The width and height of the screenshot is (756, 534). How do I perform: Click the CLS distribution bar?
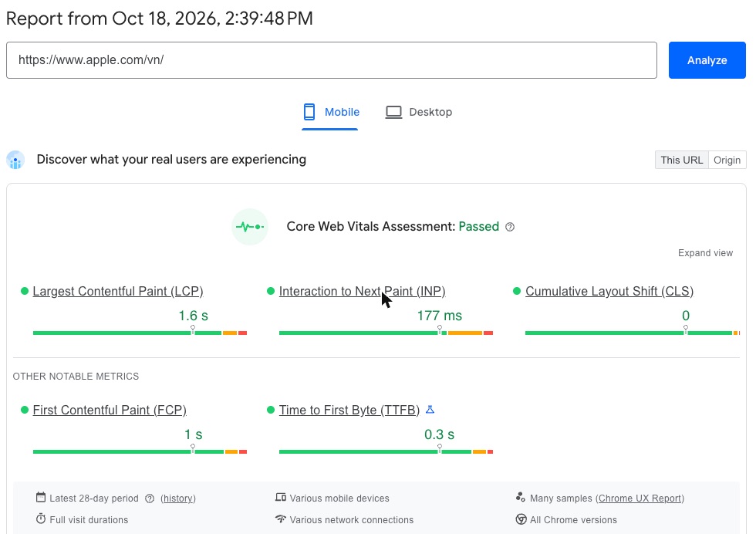(x=632, y=333)
